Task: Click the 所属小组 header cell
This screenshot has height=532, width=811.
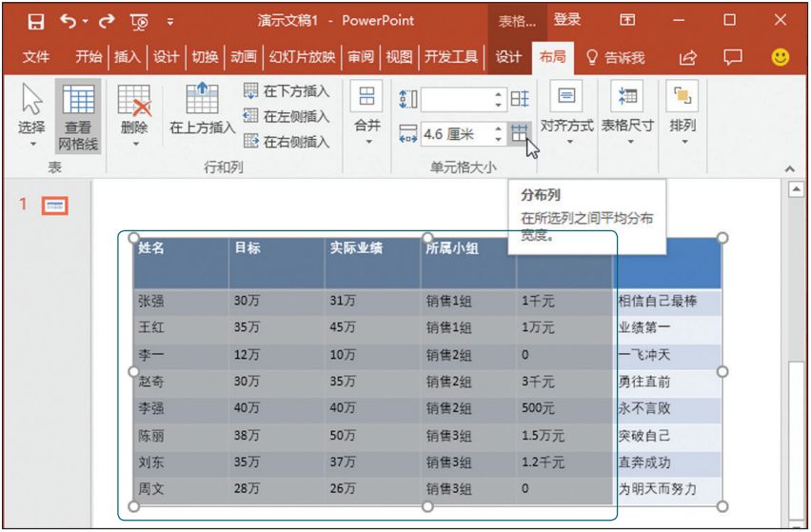Action: (x=468, y=264)
